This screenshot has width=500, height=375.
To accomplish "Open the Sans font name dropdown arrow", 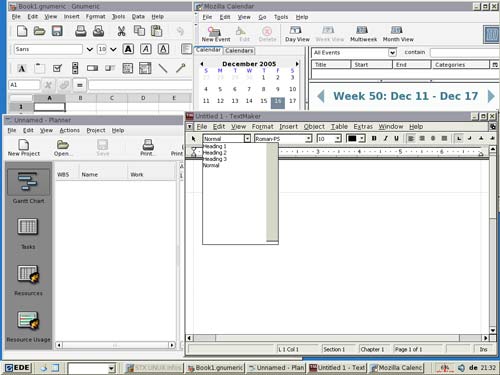I will (89, 50).
